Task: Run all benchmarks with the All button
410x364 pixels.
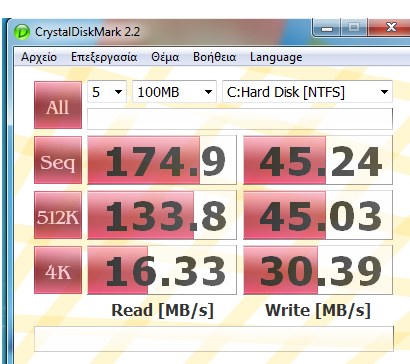Action: point(58,105)
